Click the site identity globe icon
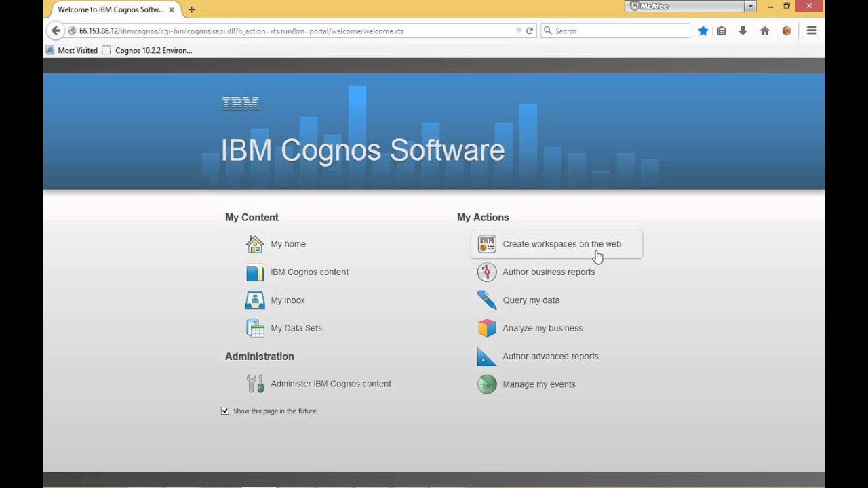 click(72, 30)
